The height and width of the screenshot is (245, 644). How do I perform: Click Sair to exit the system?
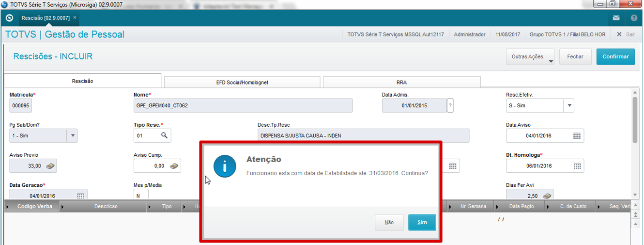(626, 34)
